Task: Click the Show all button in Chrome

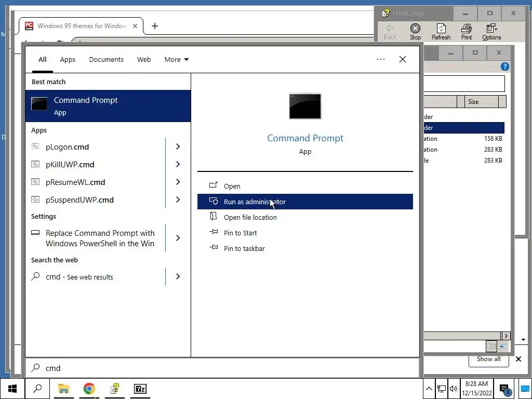Action: pyautogui.click(x=488, y=360)
